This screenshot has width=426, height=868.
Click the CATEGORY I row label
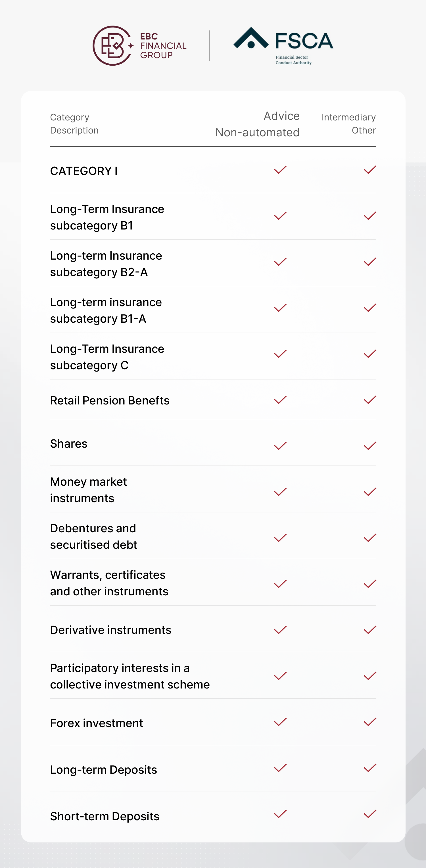[83, 171]
